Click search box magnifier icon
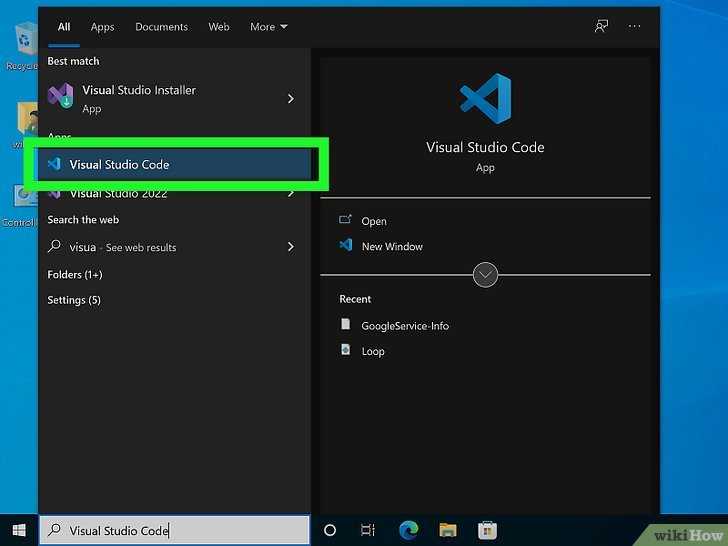 tap(54, 529)
